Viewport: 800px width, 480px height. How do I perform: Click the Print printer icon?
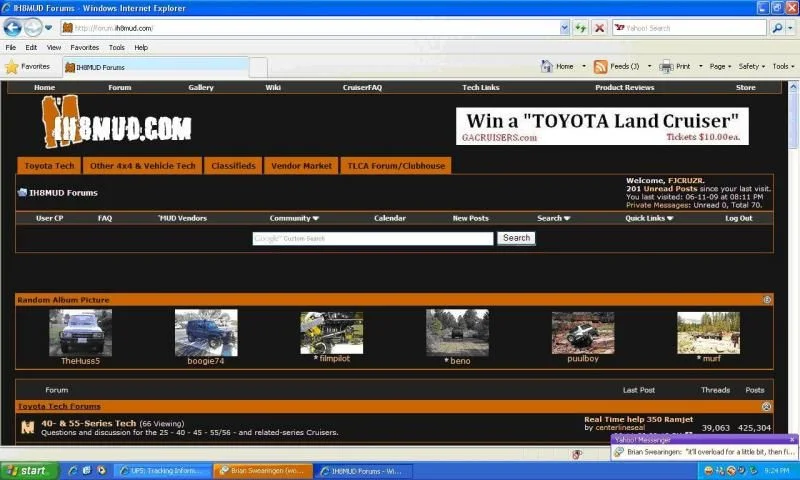pos(666,67)
